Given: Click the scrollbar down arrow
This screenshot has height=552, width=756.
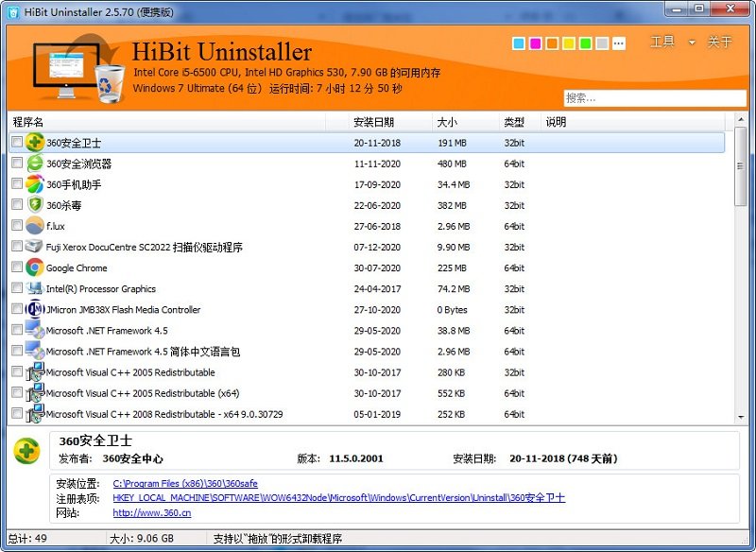Looking at the screenshot, I should coord(740,418).
